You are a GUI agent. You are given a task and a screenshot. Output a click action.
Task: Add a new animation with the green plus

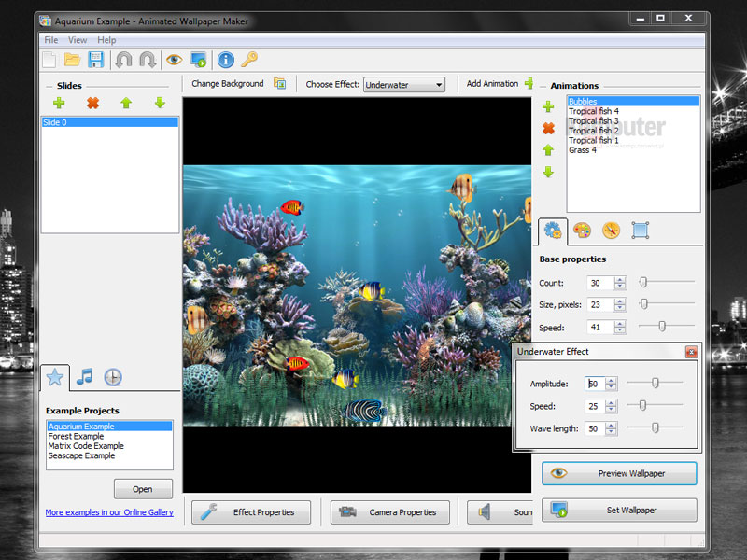[549, 107]
